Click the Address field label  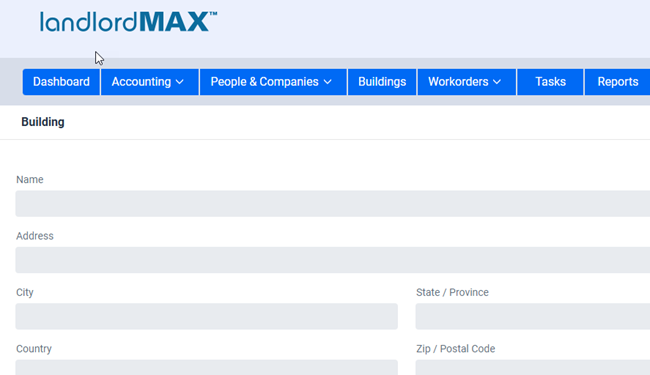(x=35, y=236)
